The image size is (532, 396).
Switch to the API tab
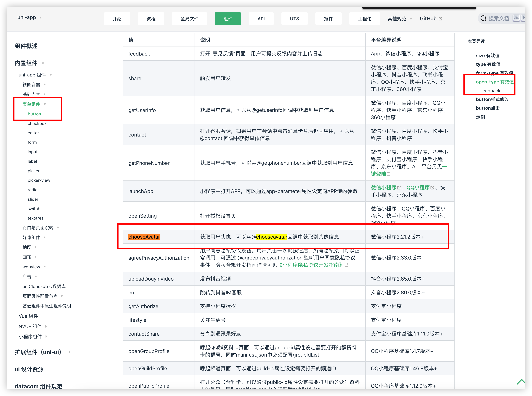point(261,19)
